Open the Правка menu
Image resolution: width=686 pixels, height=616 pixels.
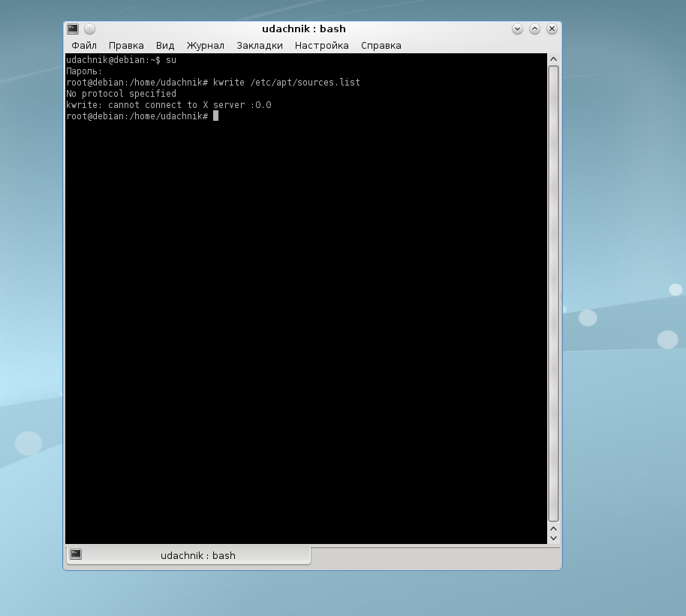(126, 46)
